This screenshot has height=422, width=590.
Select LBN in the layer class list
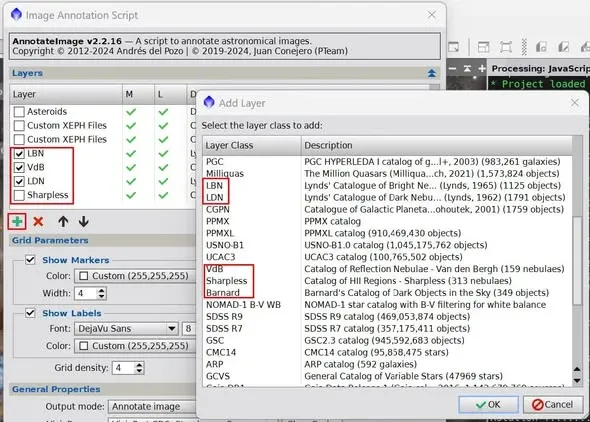214,186
